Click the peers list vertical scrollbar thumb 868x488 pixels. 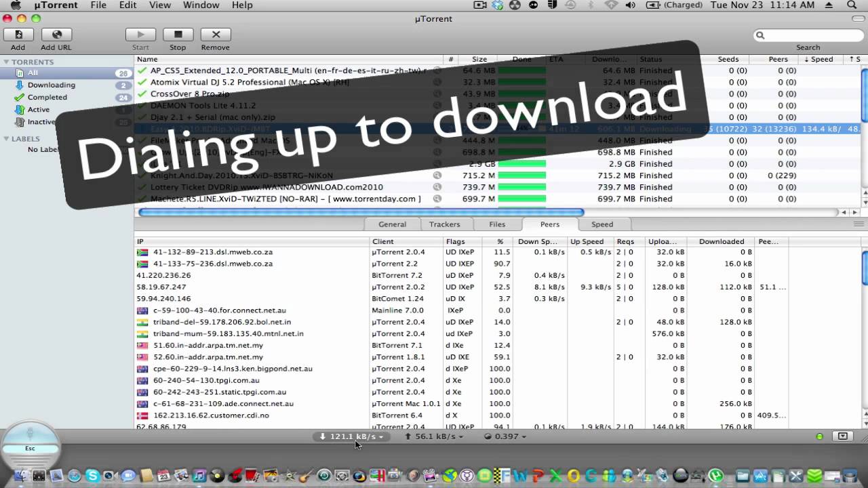pos(865,268)
